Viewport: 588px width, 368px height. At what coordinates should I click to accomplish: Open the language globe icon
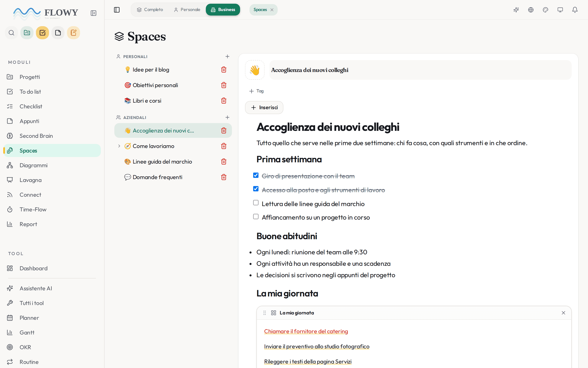[531, 10]
